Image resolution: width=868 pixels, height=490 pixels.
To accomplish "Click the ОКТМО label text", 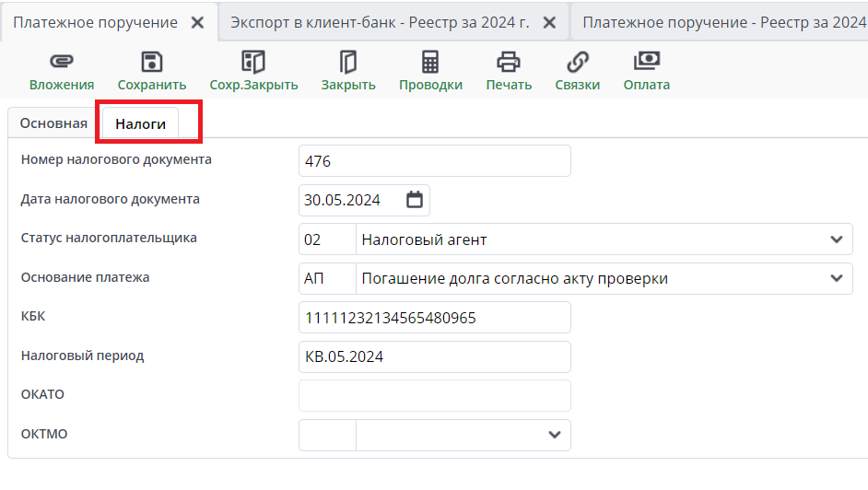I will 44,434.
